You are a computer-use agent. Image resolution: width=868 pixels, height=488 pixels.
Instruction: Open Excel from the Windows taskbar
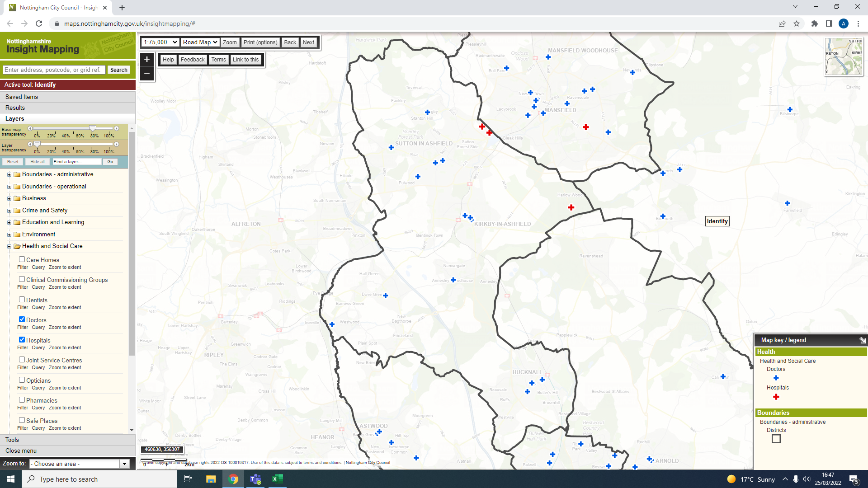click(x=278, y=479)
